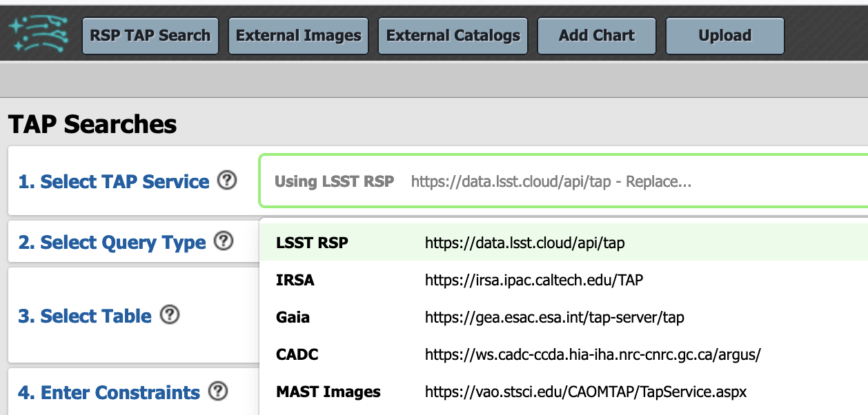The image size is (868, 415).
Task: Open help for Select TAP Service
Action: point(227,181)
